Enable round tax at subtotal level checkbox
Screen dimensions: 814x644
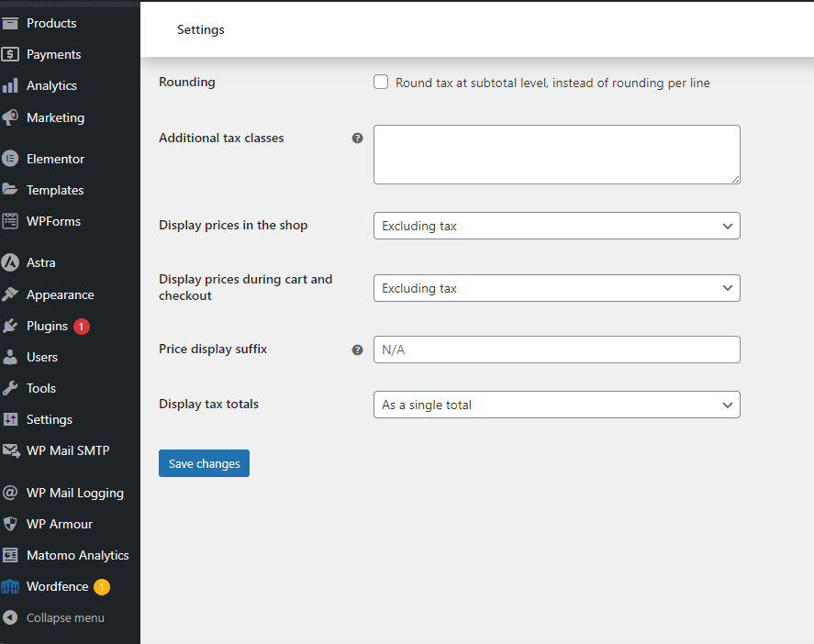point(381,83)
